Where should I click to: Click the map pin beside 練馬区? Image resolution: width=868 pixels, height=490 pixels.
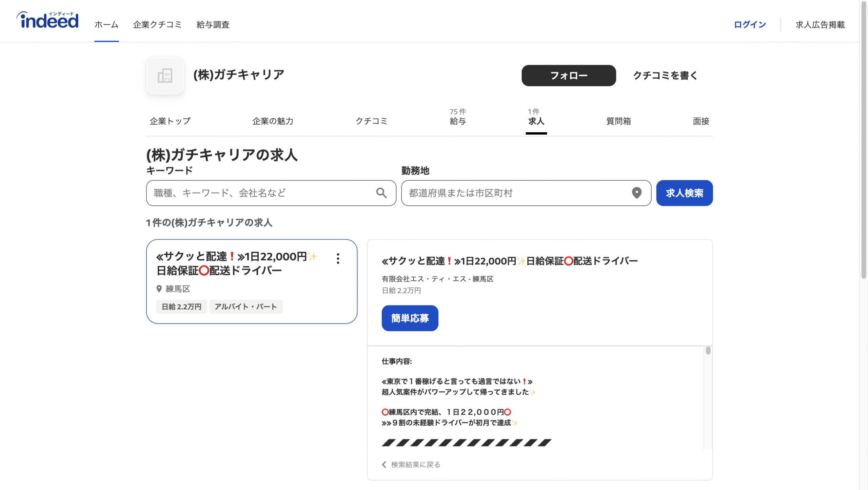pyautogui.click(x=159, y=289)
